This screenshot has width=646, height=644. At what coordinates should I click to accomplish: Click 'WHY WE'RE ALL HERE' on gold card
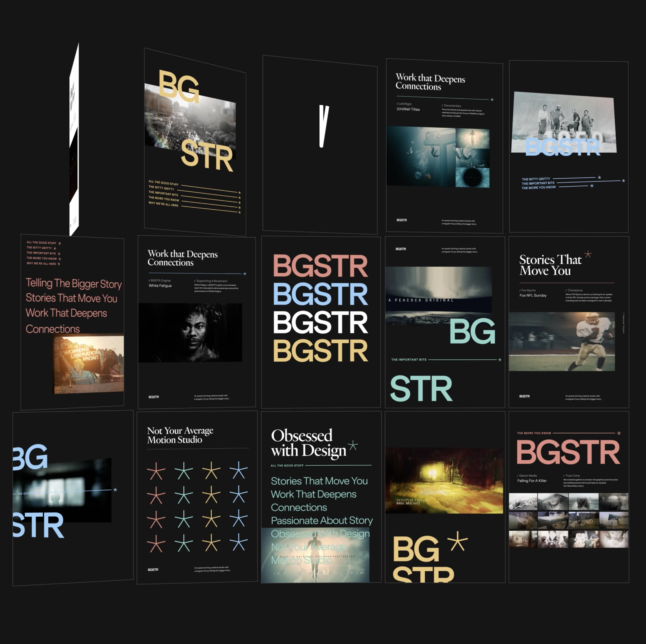coord(163,204)
